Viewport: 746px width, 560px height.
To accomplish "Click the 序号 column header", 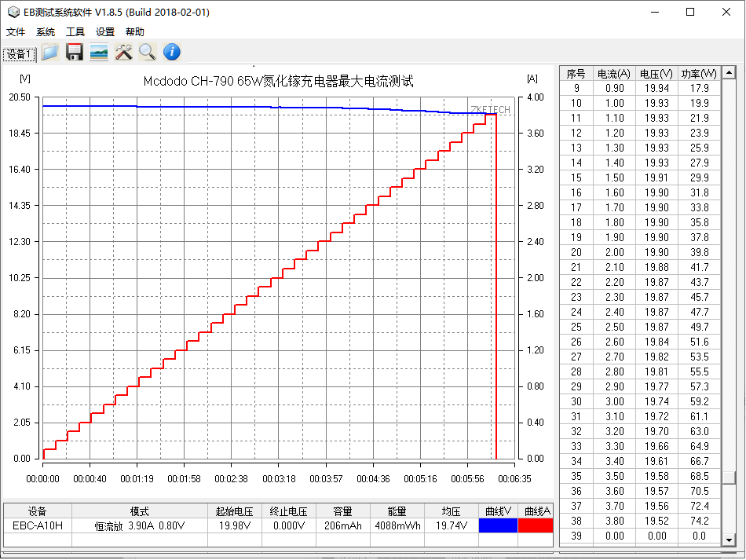I will point(576,74).
